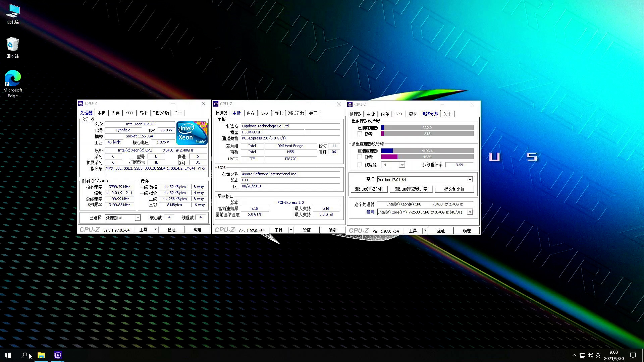Open benchmark Version 17.01.64 dropdown

(425, 180)
